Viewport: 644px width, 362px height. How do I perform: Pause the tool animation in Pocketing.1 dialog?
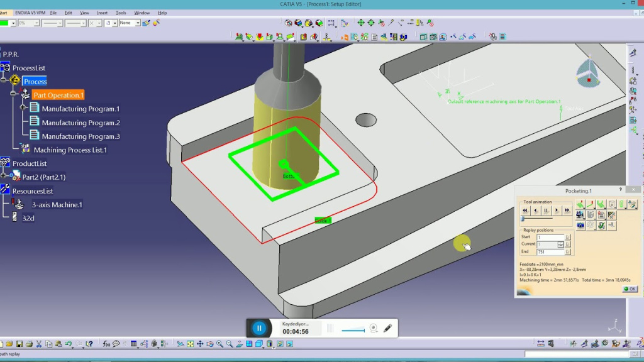[546, 211]
